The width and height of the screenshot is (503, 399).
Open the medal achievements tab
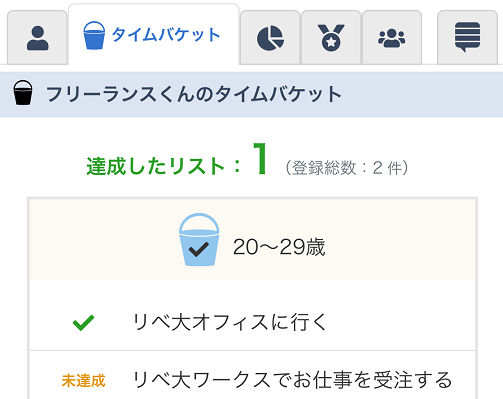pos(331,38)
